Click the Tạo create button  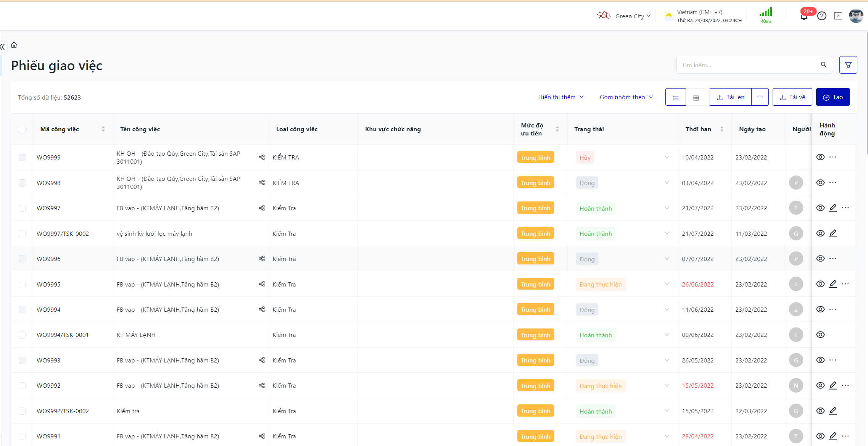833,97
